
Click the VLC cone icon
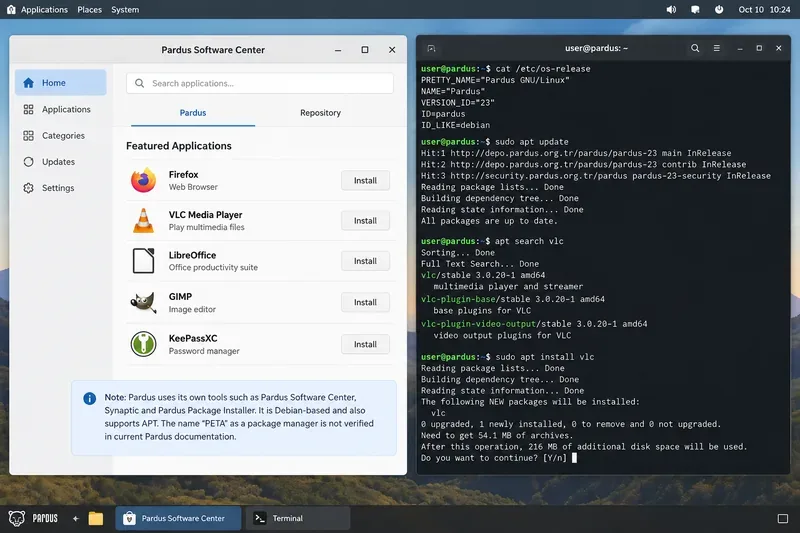click(143, 220)
